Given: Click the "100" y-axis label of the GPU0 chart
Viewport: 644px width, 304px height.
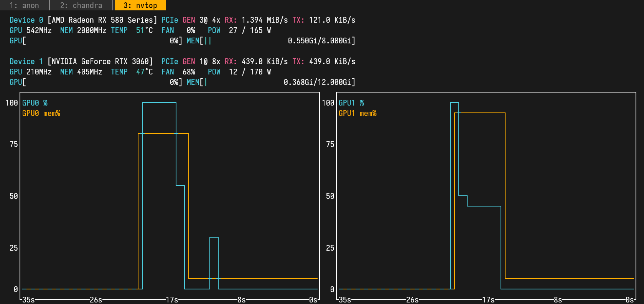Looking at the screenshot, I should click(x=12, y=103).
